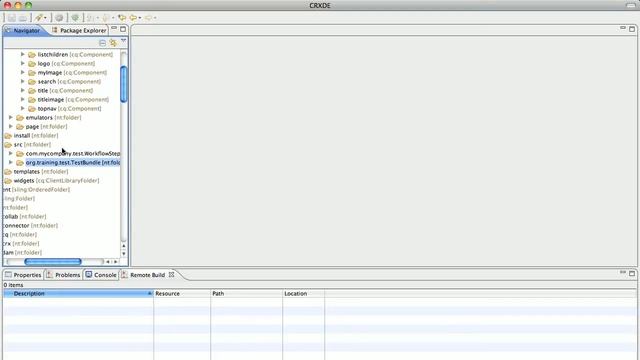640x360 pixels.
Task: Switch to the Navigator tab
Action: (x=23, y=31)
